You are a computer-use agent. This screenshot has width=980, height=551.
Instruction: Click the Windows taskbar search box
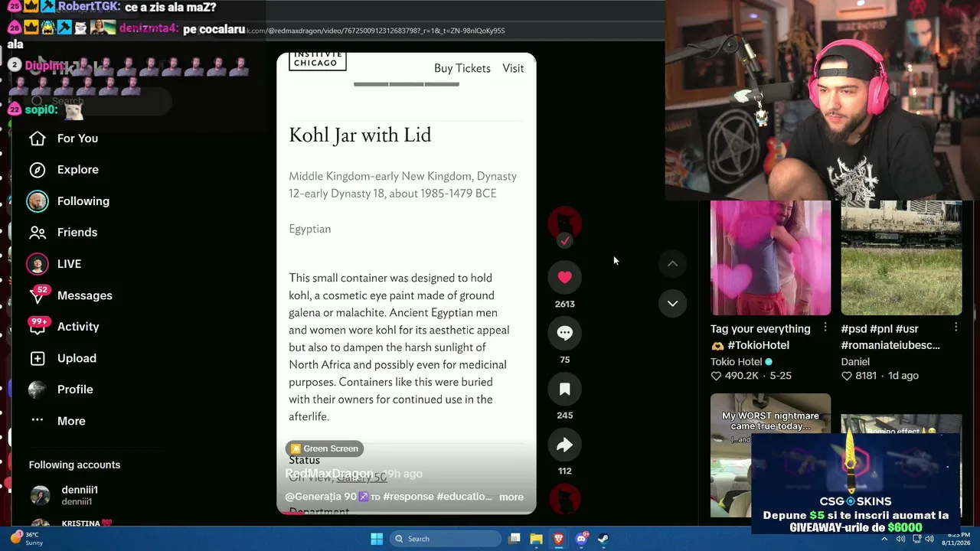[445, 539]
